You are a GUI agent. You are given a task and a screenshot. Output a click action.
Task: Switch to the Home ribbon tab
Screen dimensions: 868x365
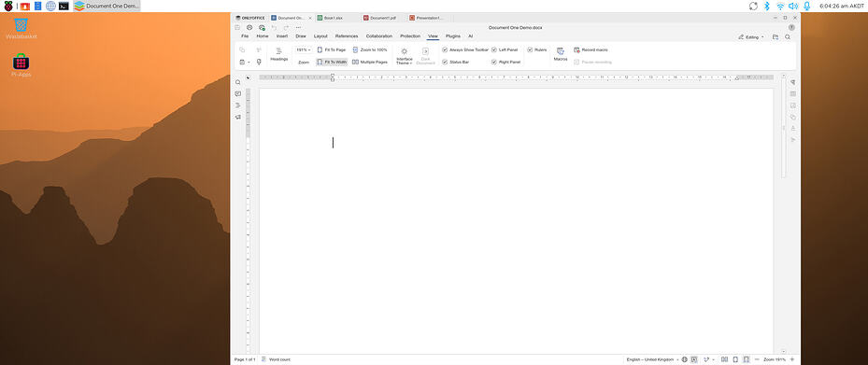point(263,36)
